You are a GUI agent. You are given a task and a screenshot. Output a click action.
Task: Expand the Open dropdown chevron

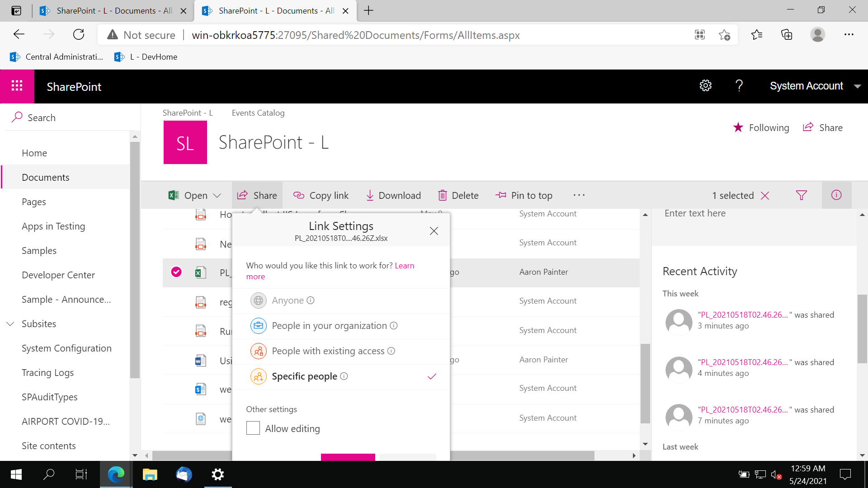pos(217,195)
